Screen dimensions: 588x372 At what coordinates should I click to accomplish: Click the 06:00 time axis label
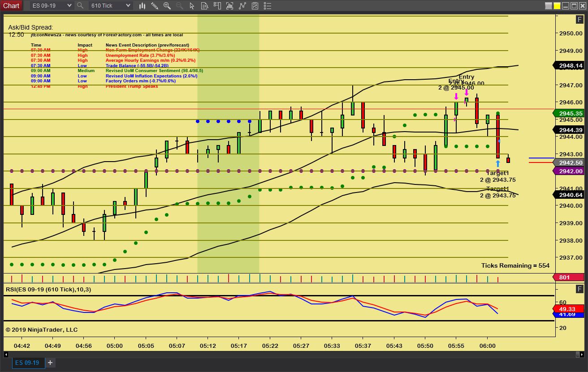488,346
